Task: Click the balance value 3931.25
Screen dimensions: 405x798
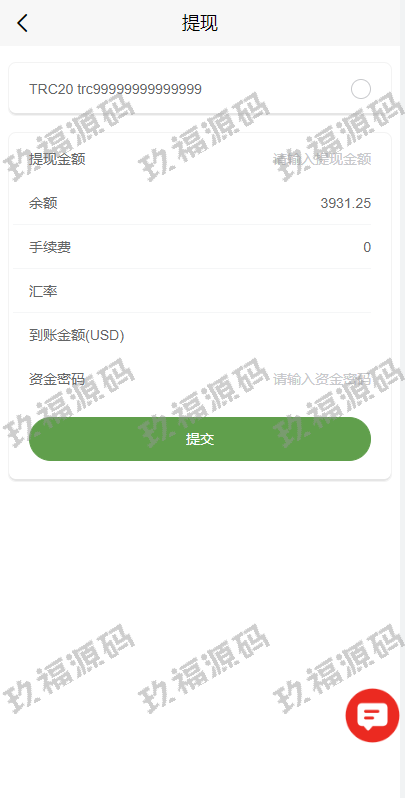Action: pyautogui.click(x=345, y=204)
